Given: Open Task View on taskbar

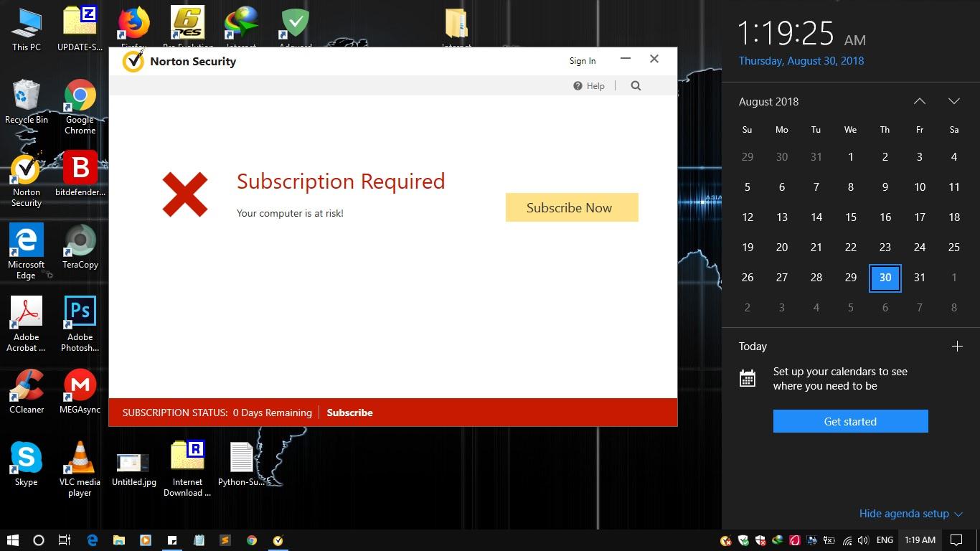Looking at the screenshot, I should click(x=65, y=540).
